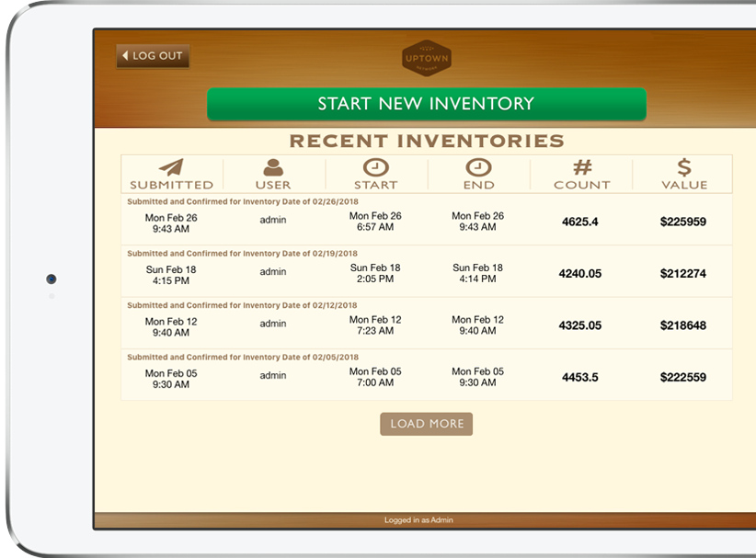The width and height of the screenshot is (756, 558).
Task: Open inventory confirmed for 02/12/2018
Action: click(427, 324)
